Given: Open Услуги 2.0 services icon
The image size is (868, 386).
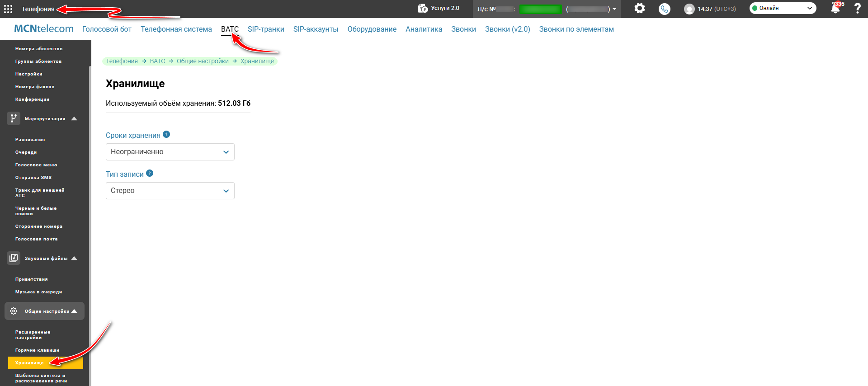Looking at the screenshot, I should (423, 9).
